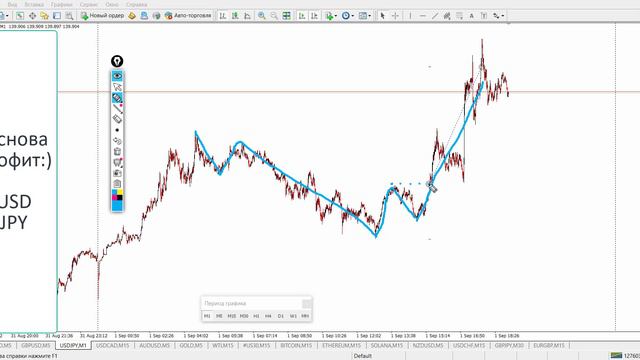This screenshot has height=360, width=640.
Task: Toggle chart shift
Action: (x=314, y=16)
